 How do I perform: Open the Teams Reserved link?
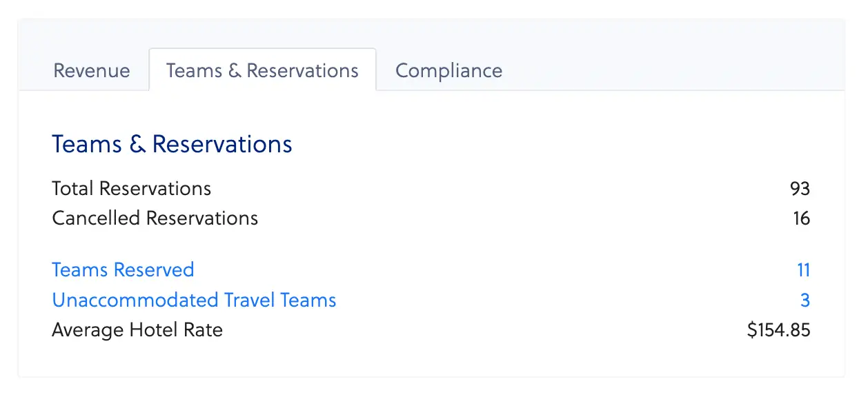click(123, 269)
